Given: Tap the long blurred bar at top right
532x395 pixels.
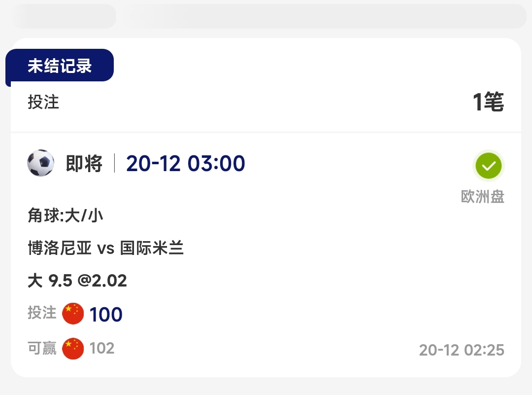Looking at the screenshot, I should pyautogui.click(x=323, y=16).
